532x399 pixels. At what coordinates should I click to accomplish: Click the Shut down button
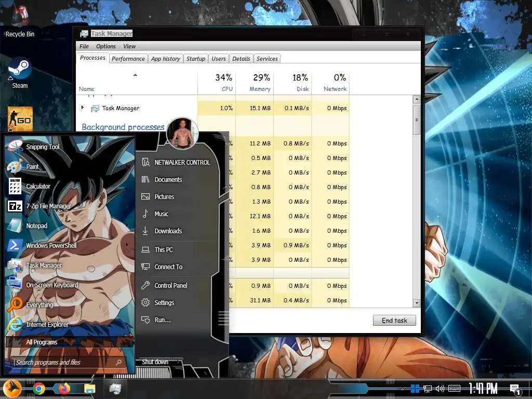pyautogui.click(x=155, y=362)
